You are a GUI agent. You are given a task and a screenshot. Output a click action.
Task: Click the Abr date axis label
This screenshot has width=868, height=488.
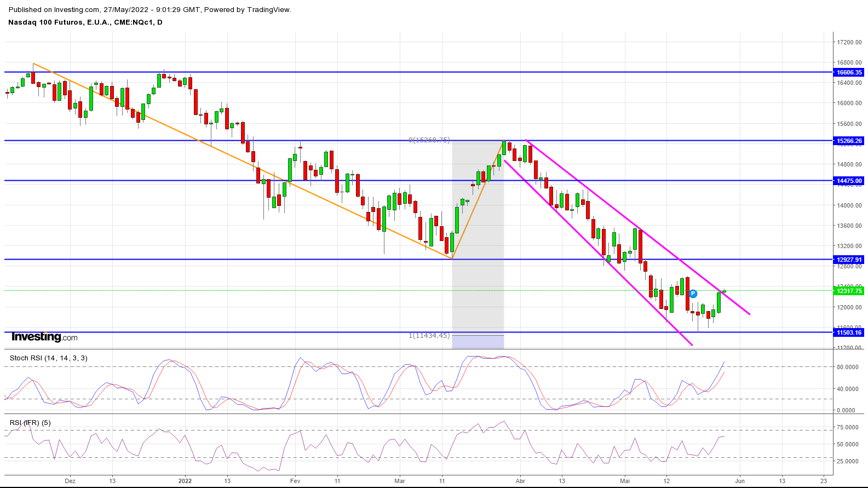520,481
